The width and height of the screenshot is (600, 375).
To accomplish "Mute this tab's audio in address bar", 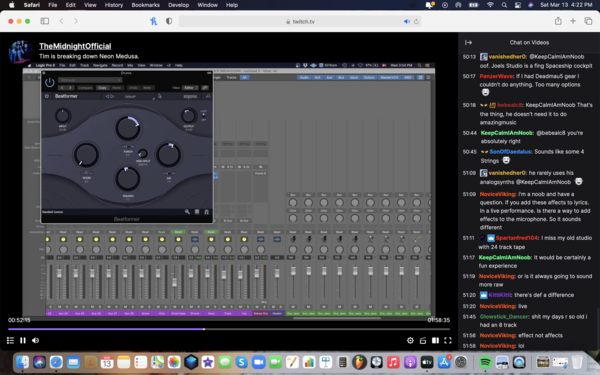I will pyautogui.click(x=407, y=21).
